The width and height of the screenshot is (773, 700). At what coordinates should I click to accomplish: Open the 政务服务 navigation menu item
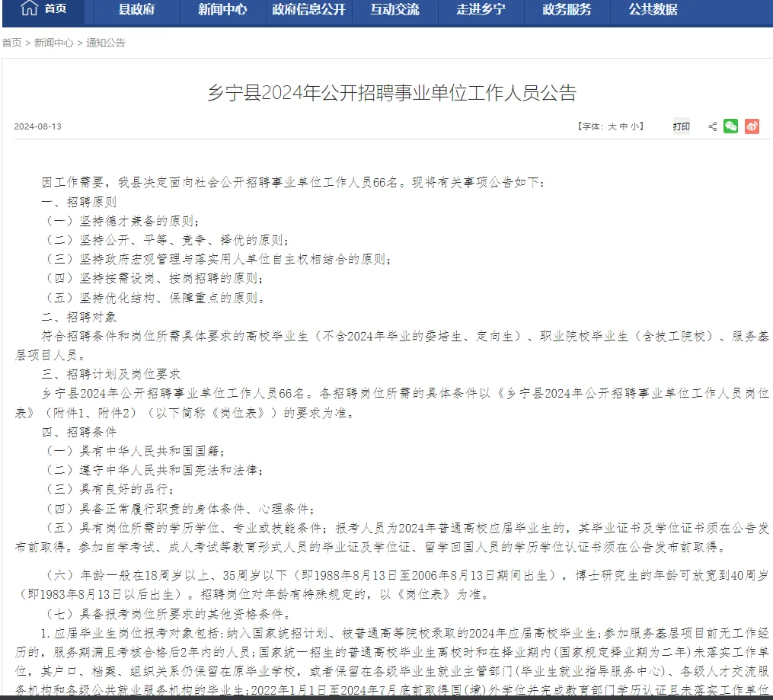click(x=567, y=10)
